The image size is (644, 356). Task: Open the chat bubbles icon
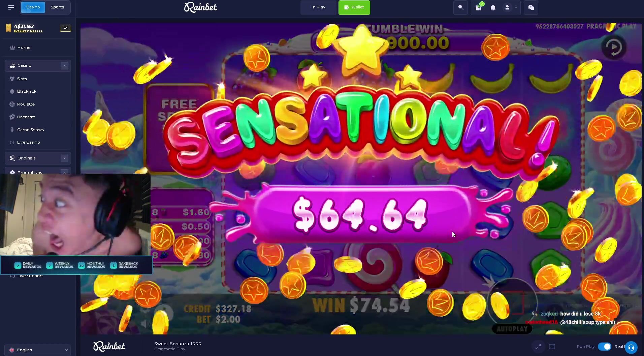pos(531,7)
